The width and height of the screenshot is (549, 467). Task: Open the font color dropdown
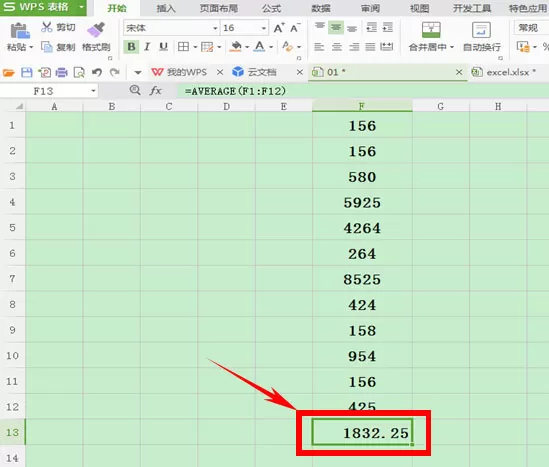coord(271,47)
